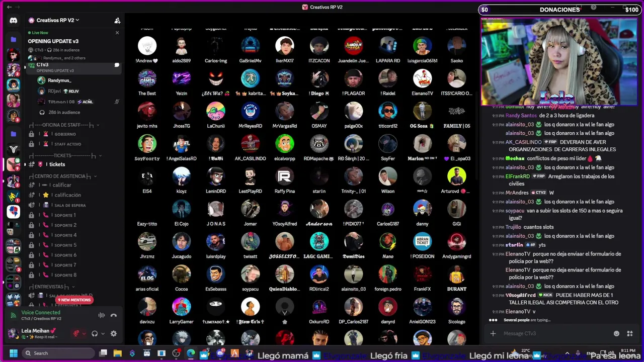
Task: Open the noise suppression waveform icon
Action: [102, 315]
